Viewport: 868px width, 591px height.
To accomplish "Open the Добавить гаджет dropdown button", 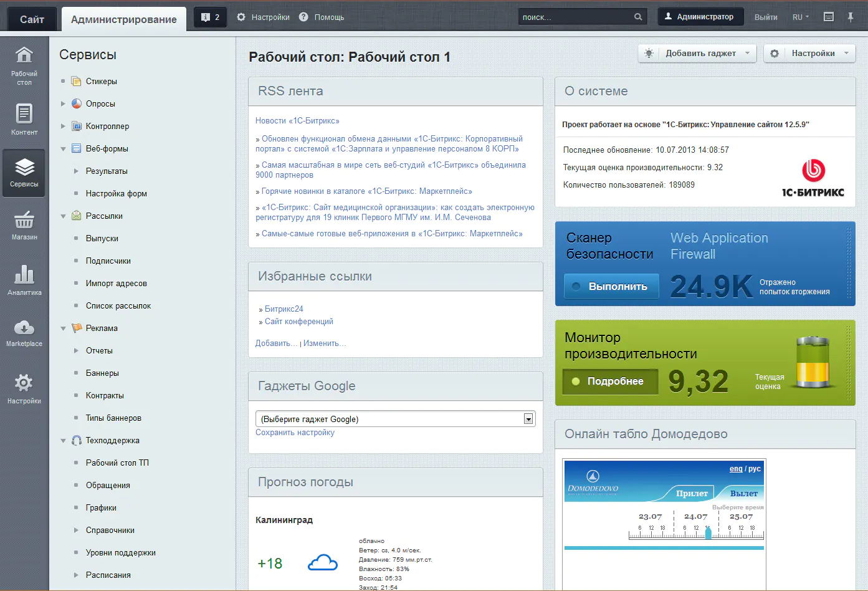I will pos(697,54).
